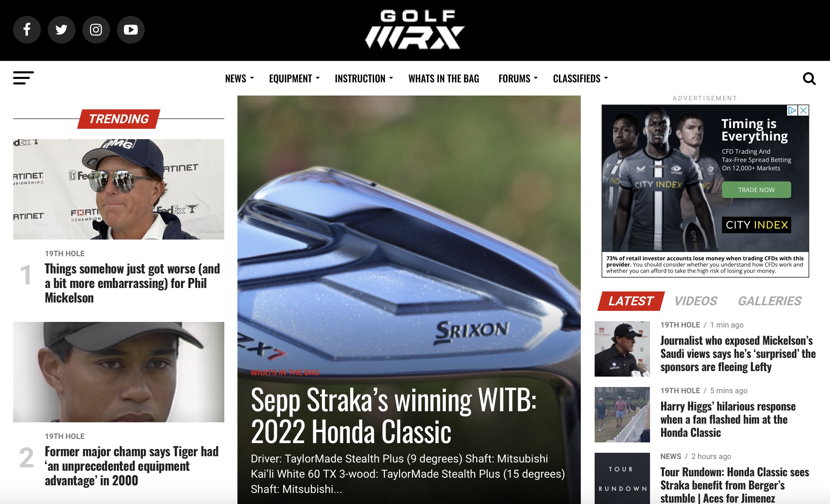Image resolution: width=830 pixels, height=504 pixels.
Task: Open the Phil Mickelson trending article thumbnail
Action: [x=119, y=189]
